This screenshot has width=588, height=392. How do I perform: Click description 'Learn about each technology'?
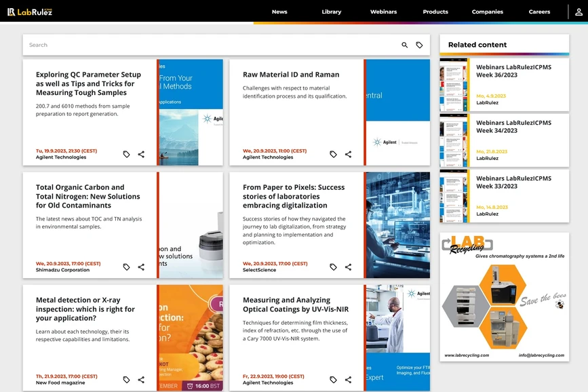pyautogui.click(x=83, y=335)
